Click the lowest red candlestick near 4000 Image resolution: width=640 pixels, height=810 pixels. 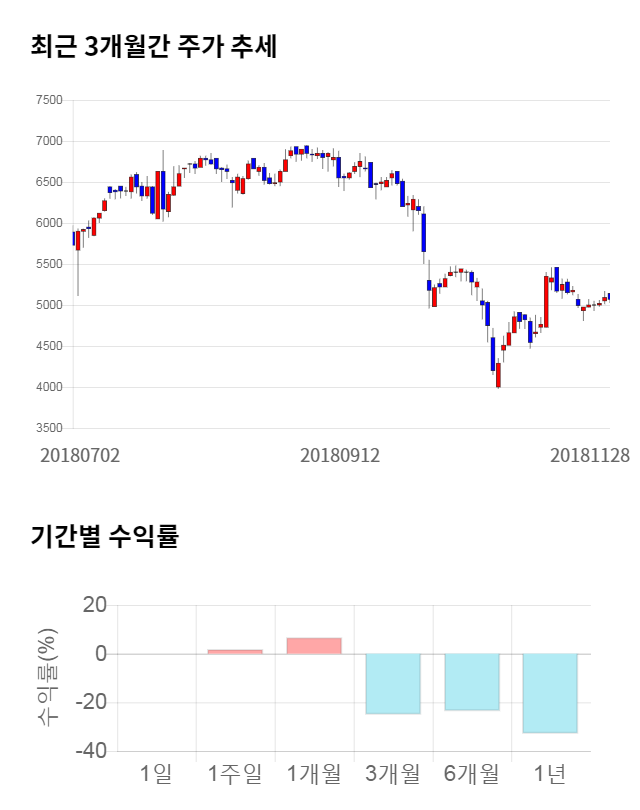(498, 374)
